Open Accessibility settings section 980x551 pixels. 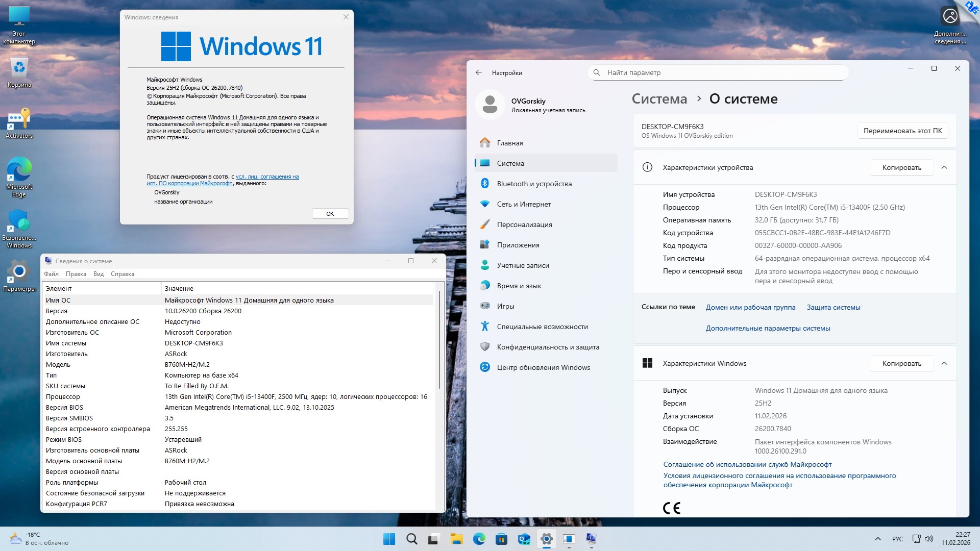pyautogui.click(x=542, y=327)
